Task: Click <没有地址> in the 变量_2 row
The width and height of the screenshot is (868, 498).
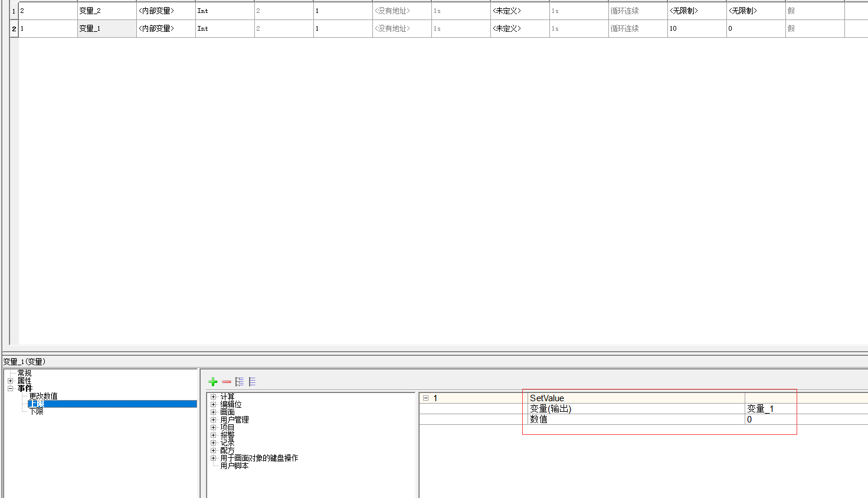Action: (x=402, y=11)
